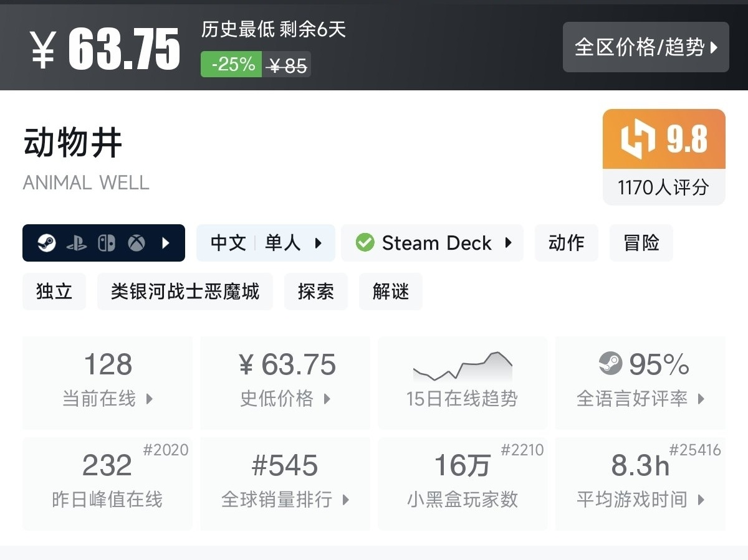Click the Steam platform icon
The width and height of the screenshot is (748, 560).
pos(47,243)
